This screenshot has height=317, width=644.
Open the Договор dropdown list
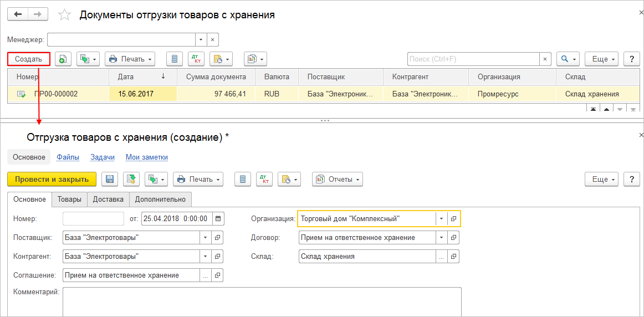coord(441,238)
